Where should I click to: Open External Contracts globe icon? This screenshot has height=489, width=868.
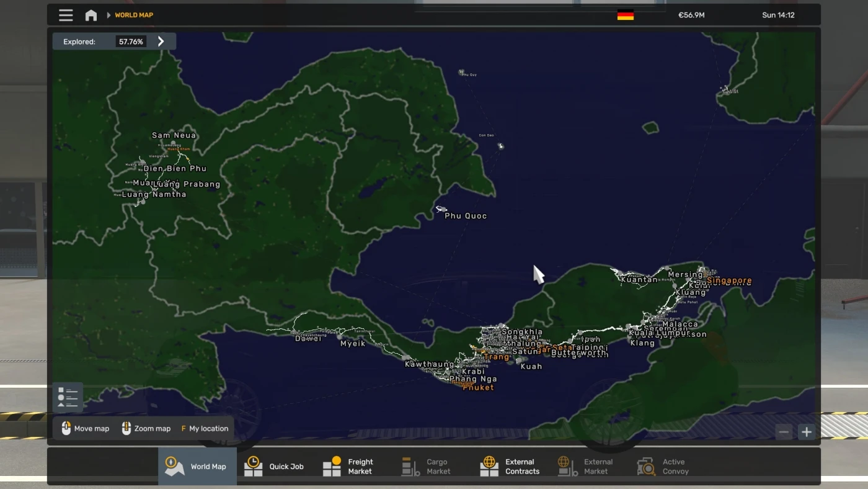[x=488, y=465]
